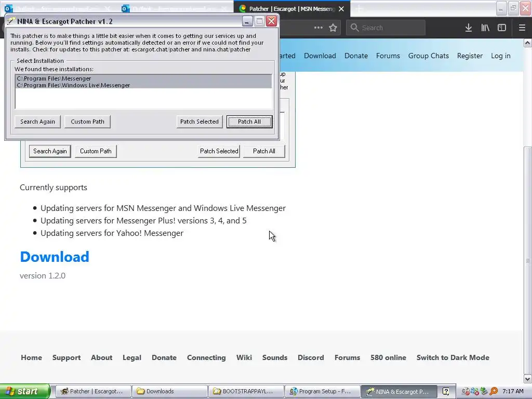Click the page scrollbar down arrow
The image size is (532, 399).
coord(528,379)
